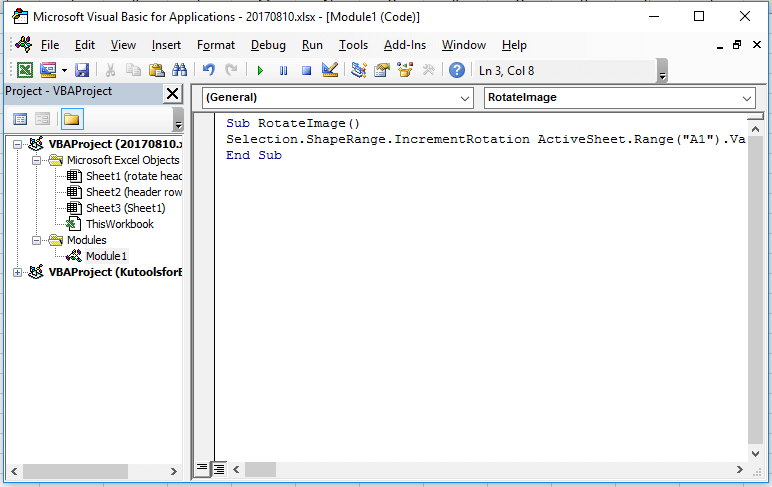The width and height of the screenshot is (772, 487).
Task: Open the Object Browser icon
Action: point(405,70)
